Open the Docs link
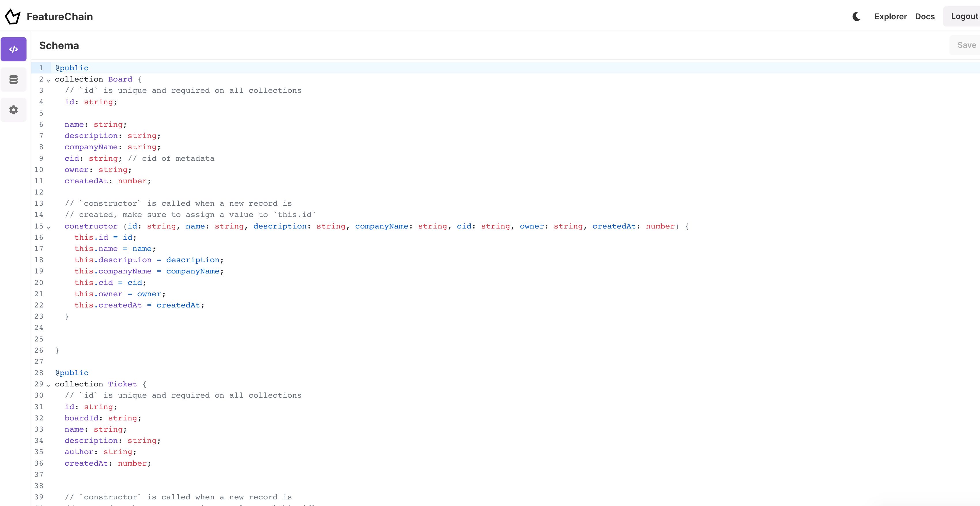 [x=925, y=16]
